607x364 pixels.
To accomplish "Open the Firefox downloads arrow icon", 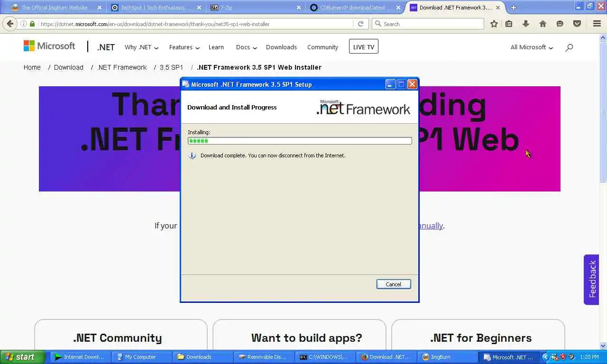I will click(525, 24).
